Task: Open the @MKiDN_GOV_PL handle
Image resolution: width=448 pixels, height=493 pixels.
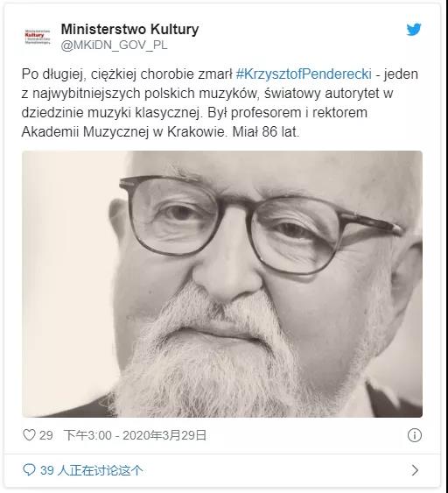Action: click(x=114, y=46)
